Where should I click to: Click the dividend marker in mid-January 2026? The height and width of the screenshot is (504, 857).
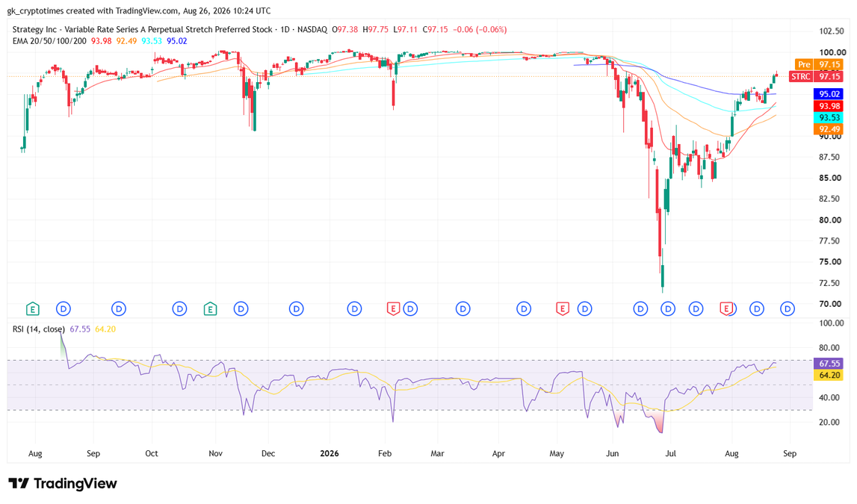pos(355,309)
